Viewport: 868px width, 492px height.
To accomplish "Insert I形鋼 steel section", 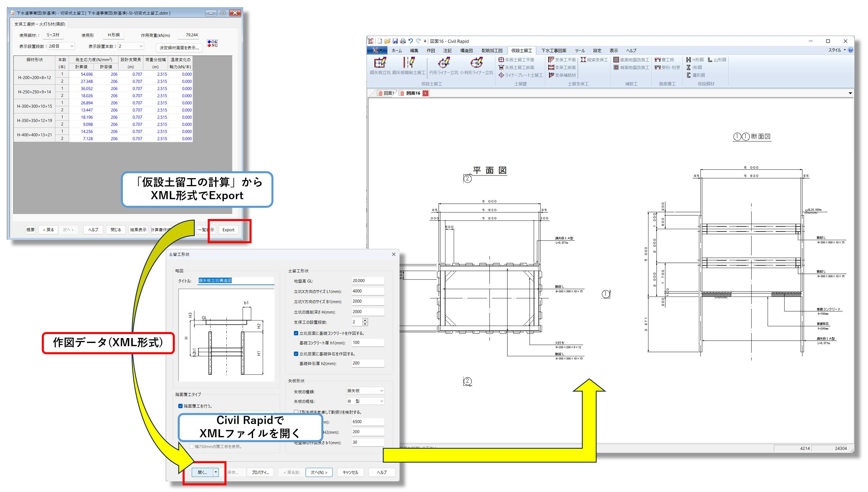I will pyautogui.click(x=694, y=67).
